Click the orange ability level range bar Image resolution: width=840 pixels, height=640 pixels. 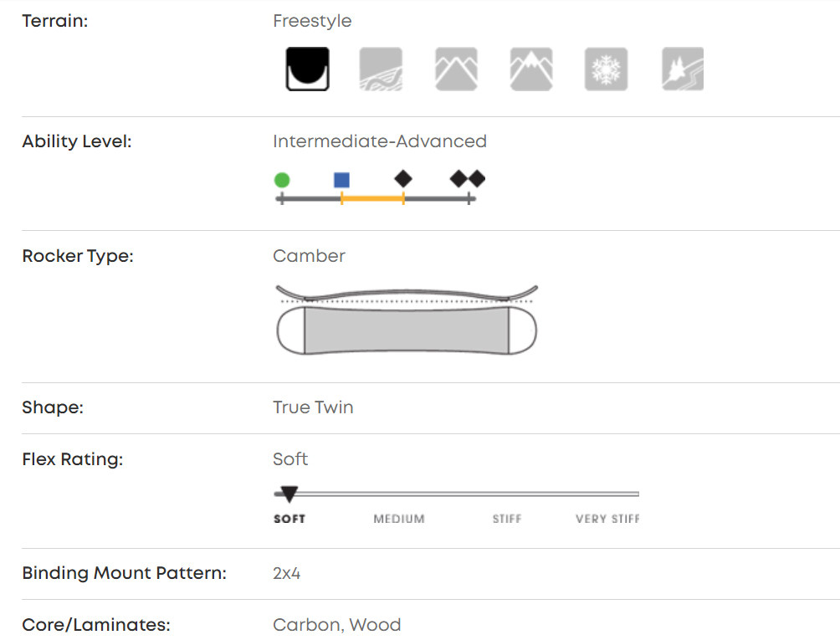click(372, 198)
